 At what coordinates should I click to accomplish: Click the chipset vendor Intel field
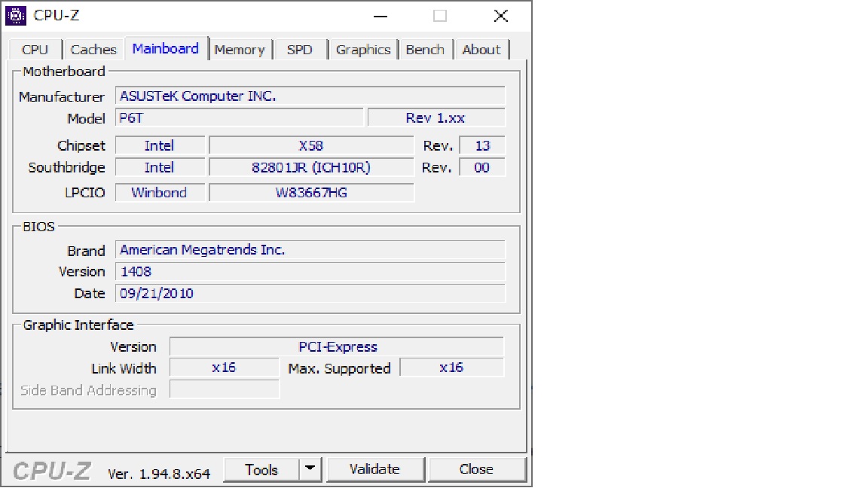[x=160, y=145]
